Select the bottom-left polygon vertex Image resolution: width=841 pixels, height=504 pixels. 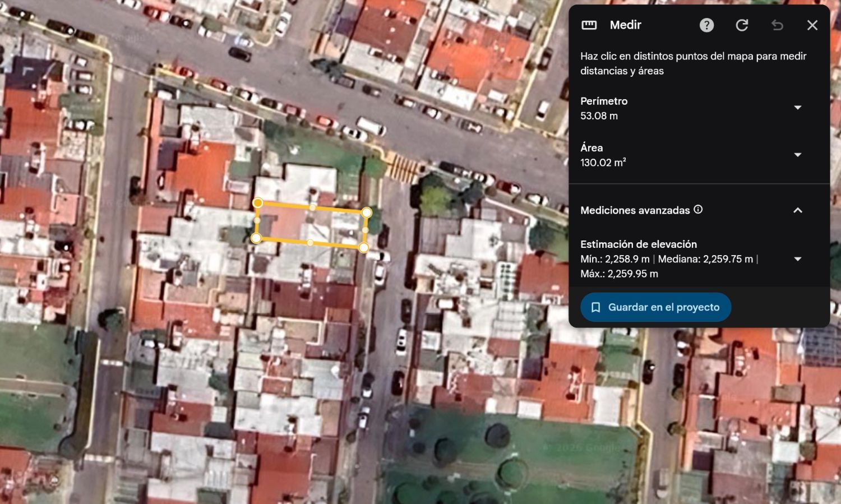pyautogui.click(x=256, y=238)
